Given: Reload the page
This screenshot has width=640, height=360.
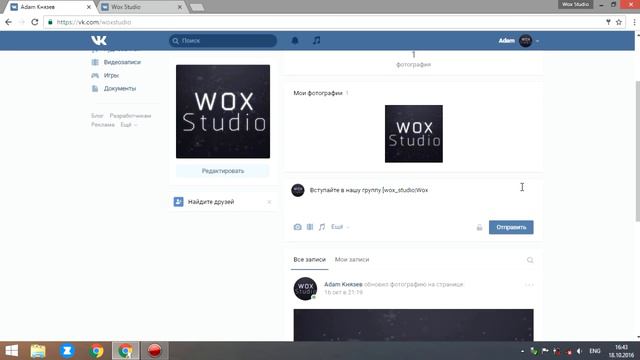Looking at the screenshot, I should 35,22.
